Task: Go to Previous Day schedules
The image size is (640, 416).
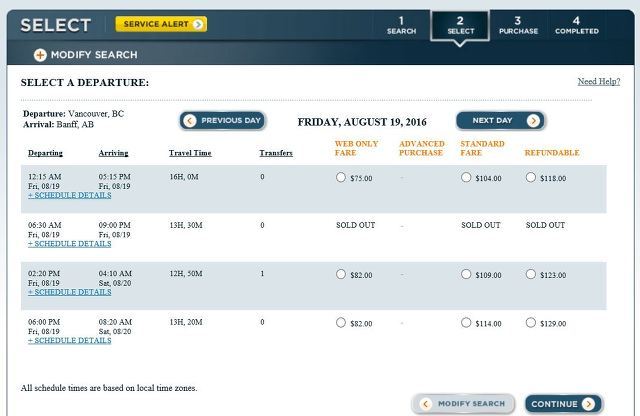Action: click(x=223, y=121)
